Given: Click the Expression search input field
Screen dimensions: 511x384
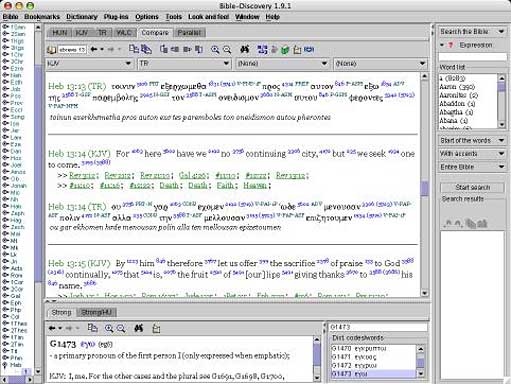Looking at the screenshot, I should pos(473,57).
